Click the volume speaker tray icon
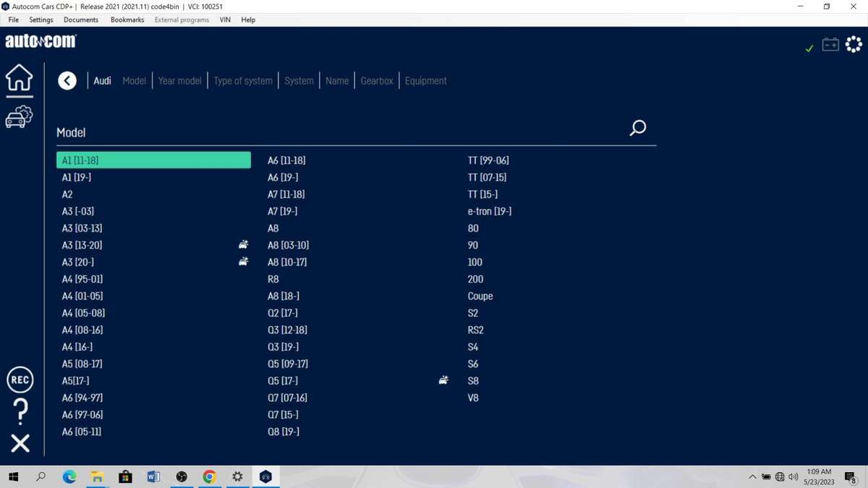 [x=793, y=476]
